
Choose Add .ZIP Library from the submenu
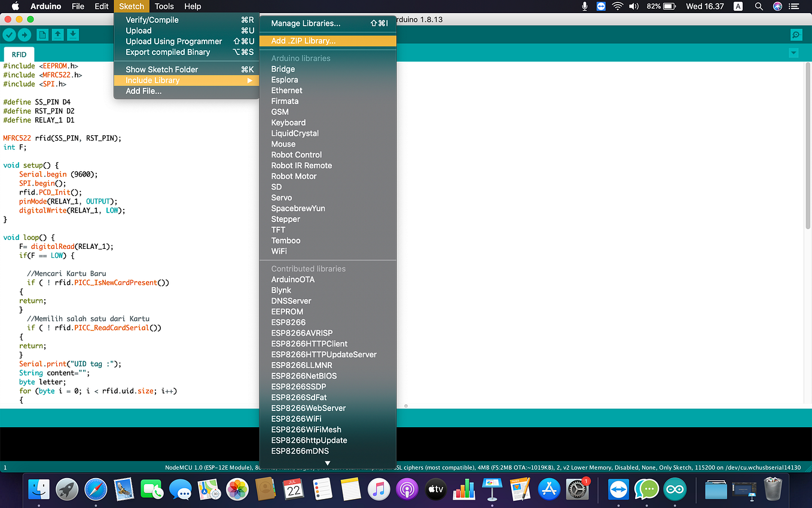(x=303, y=41)
